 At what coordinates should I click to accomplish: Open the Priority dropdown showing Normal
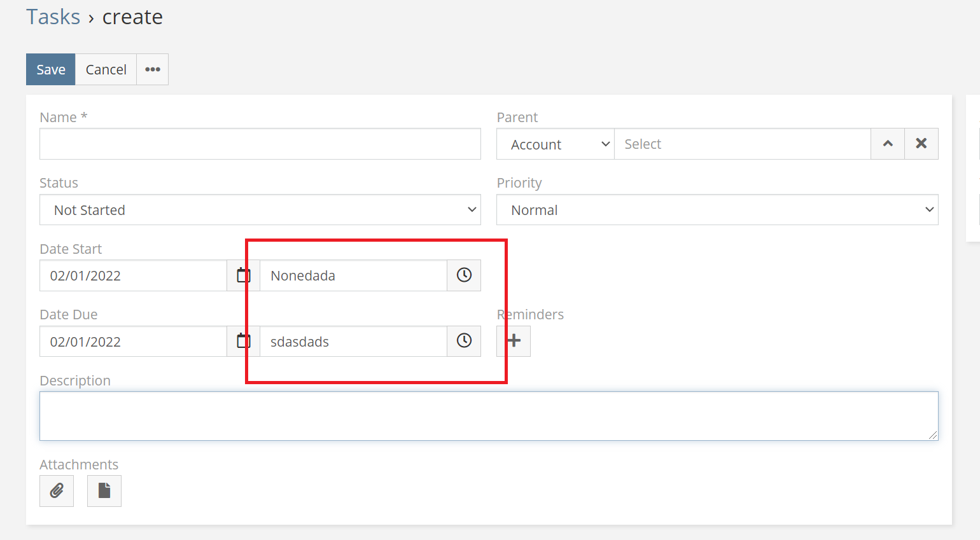tap(717, 209)
